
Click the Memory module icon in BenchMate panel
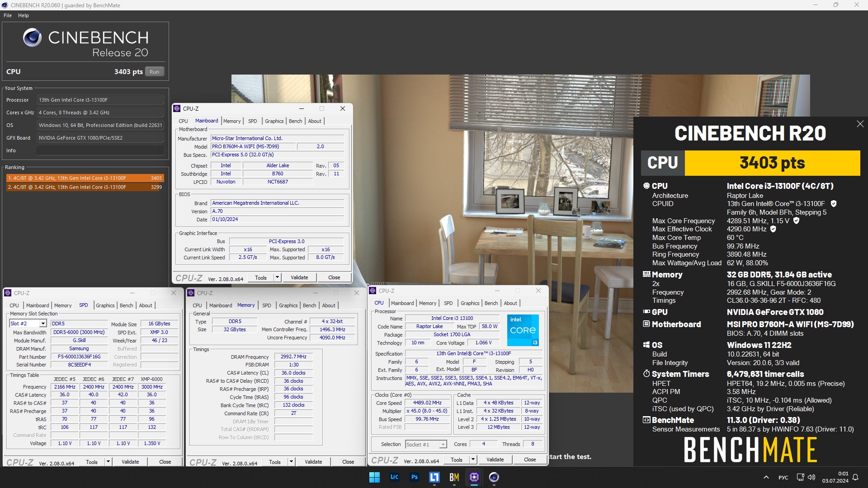(x=646, y=274)
